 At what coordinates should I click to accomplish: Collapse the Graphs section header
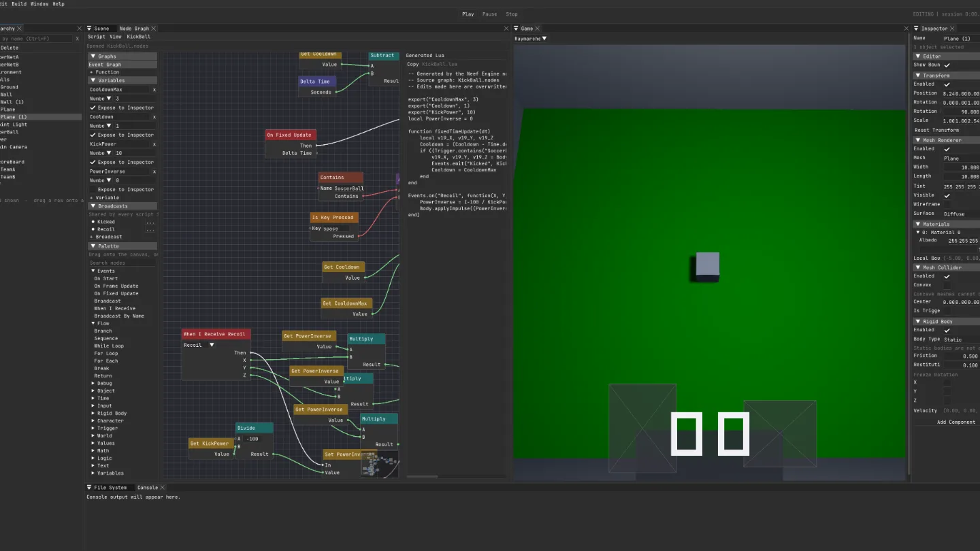coord(122,56)
